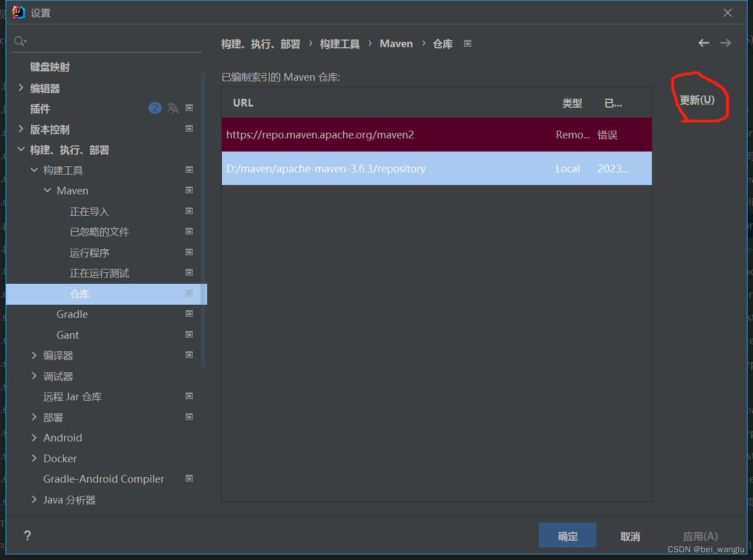The width and height of the screenshot is (753, 560).
Task: Click project icon in the 插件 row
Action: pyautogui.click(x=189, y=108)
